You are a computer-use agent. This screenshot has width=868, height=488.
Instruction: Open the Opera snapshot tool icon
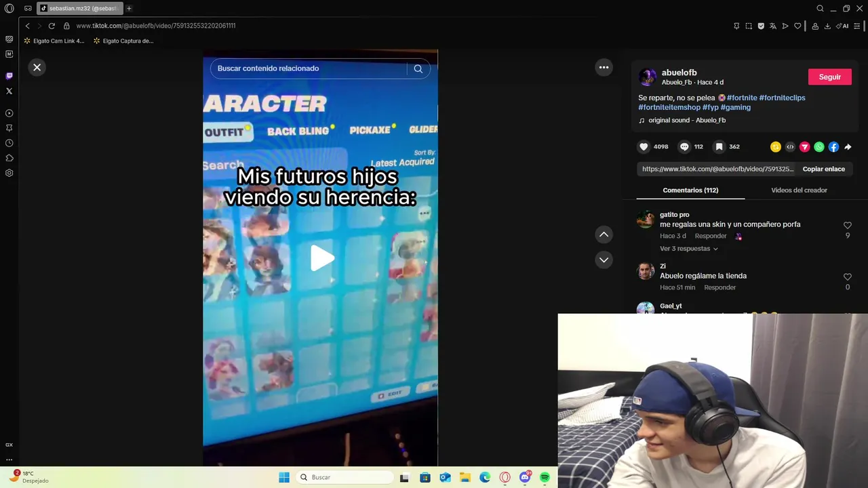tap(749, 26)
